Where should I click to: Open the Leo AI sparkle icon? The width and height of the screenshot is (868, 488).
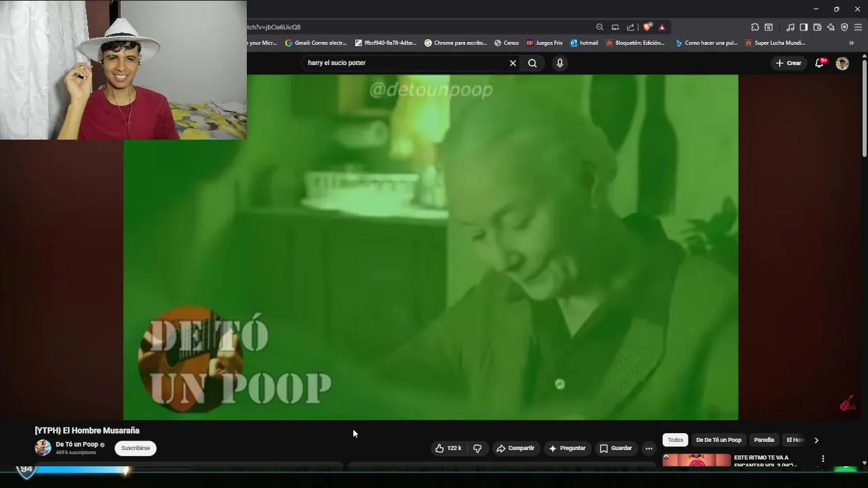pos(831,27)
